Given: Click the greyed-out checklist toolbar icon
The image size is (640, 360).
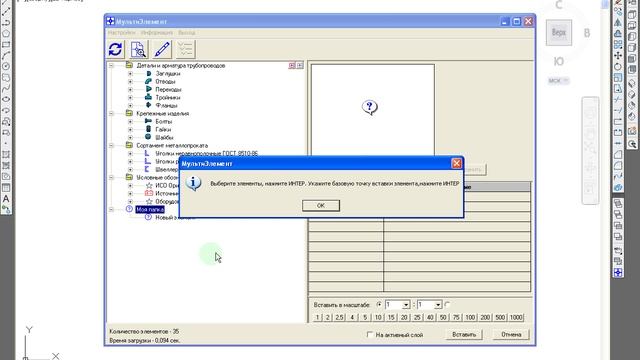Looking at the screenshot, I should point(185,49).
